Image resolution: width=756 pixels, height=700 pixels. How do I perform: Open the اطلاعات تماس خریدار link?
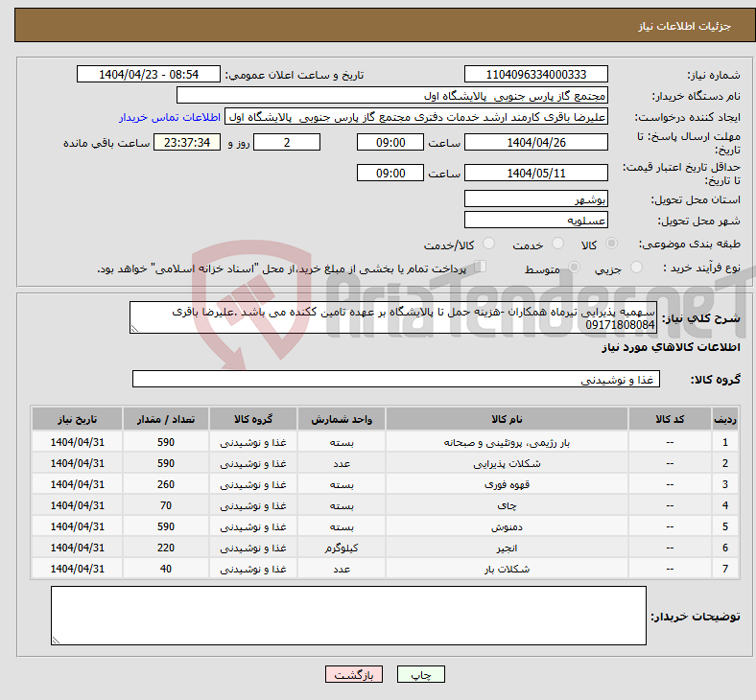tap(170, 117)
